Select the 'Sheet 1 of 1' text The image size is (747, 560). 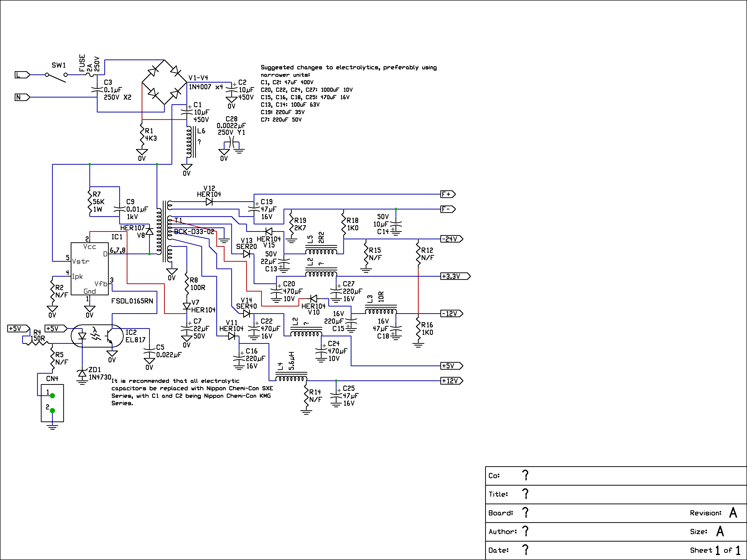coord(715,550)
